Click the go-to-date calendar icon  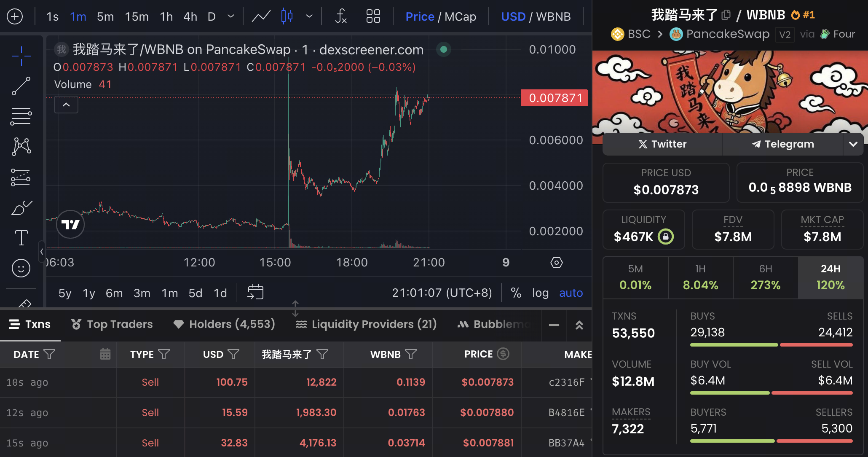coord(255,292)
